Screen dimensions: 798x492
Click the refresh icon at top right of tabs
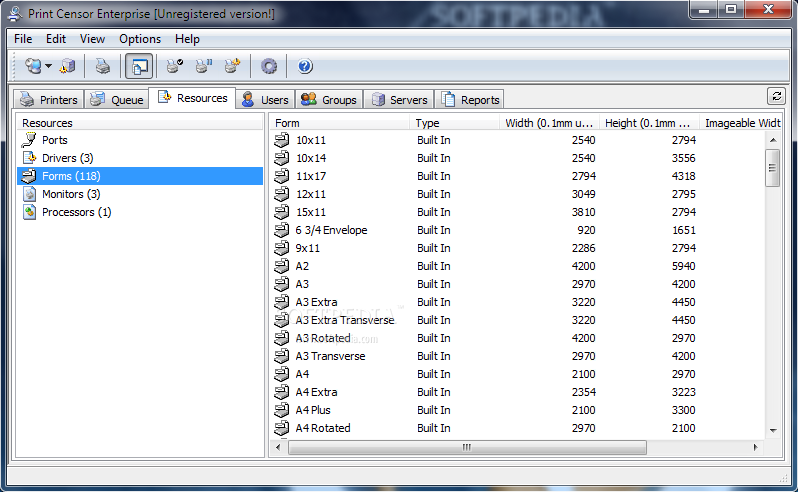tap(776, 96)
